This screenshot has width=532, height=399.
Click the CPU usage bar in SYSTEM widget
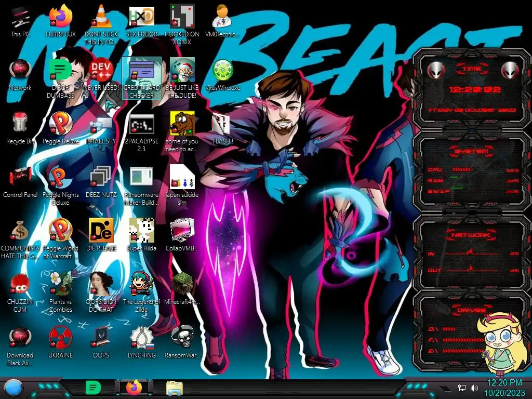(461, 169)
